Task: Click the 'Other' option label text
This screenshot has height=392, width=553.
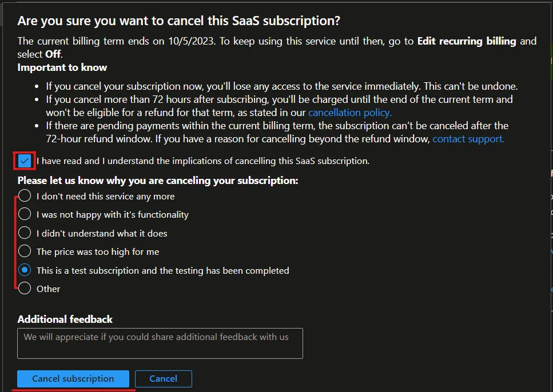Action: coord(48,289)
